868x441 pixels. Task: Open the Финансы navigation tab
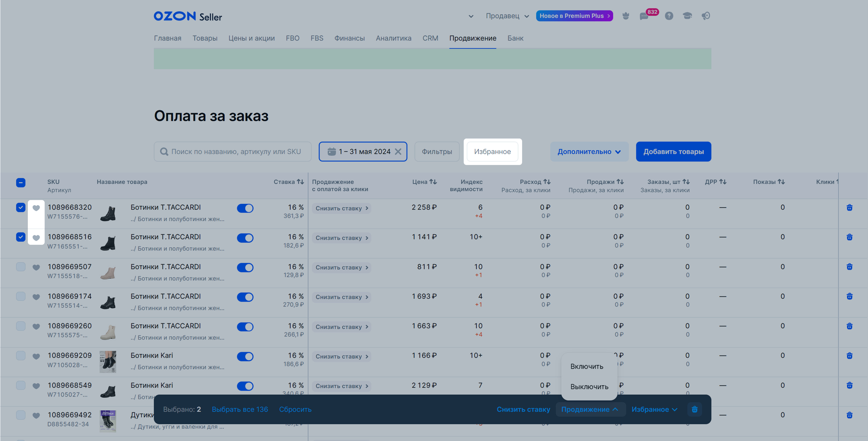coord(350,38)
